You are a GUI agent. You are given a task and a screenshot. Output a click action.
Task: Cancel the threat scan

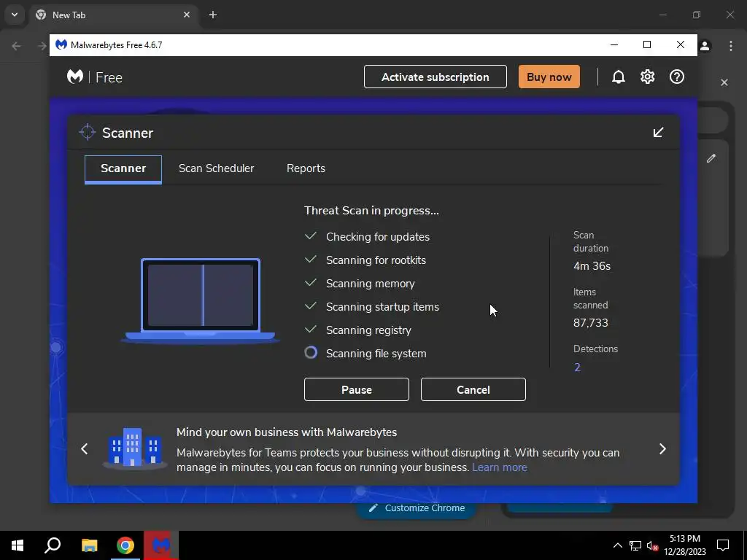[473, 389]
